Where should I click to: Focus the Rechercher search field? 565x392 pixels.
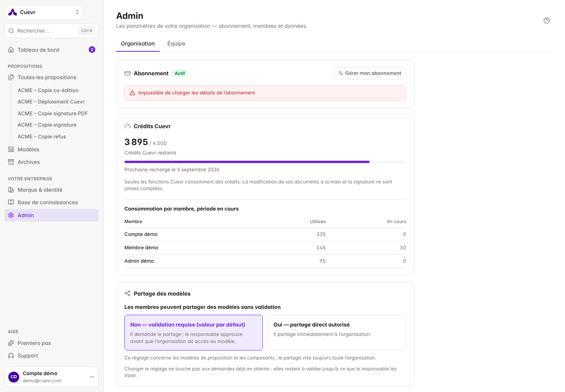click(51, 31)
